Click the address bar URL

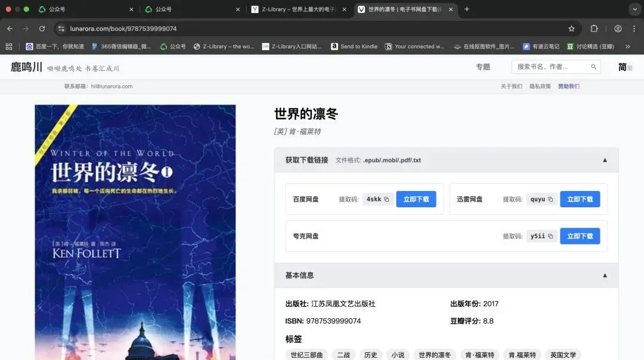pyautogui.click(x=123, y=29)
